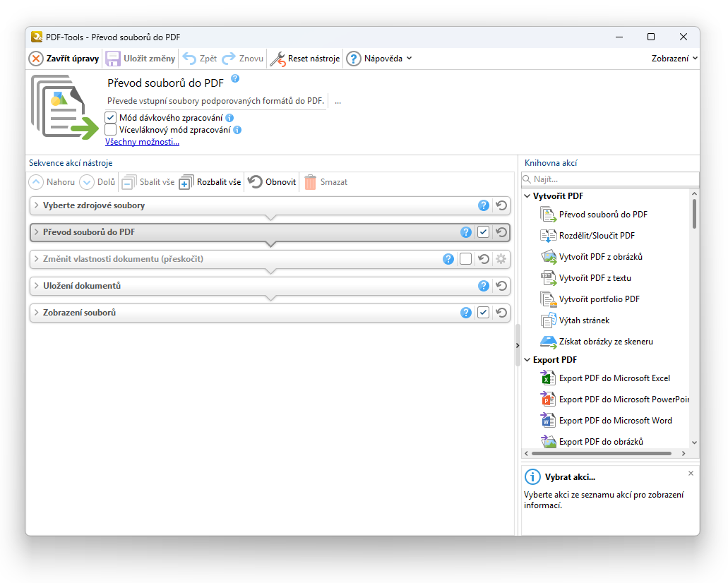Open the Zobrazení view menu

[x=674, y=59]
